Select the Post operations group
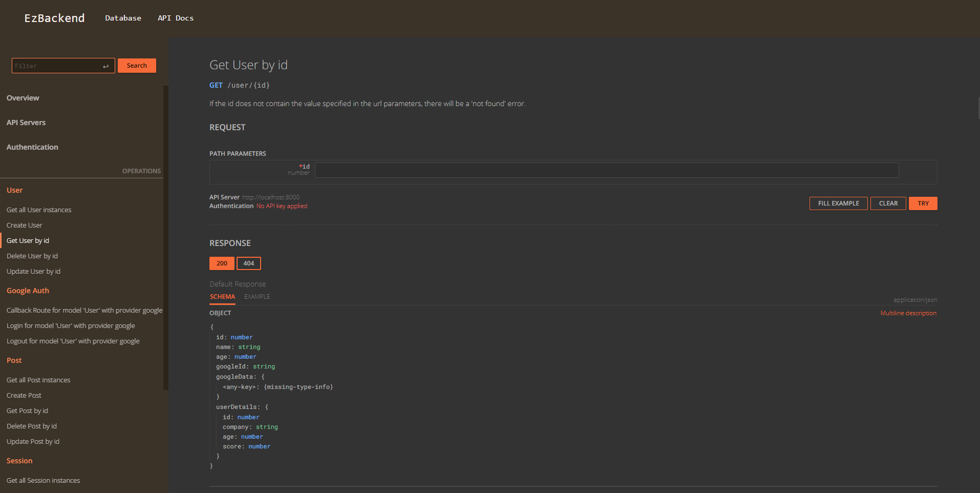 click(x=14, y=360)
